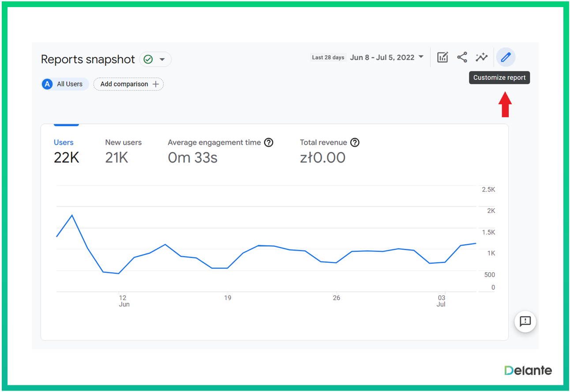Image resolution: width=570 pixels, height=392 pixels.
Task: Click the Share this report icon
Action: click(462, 57)
